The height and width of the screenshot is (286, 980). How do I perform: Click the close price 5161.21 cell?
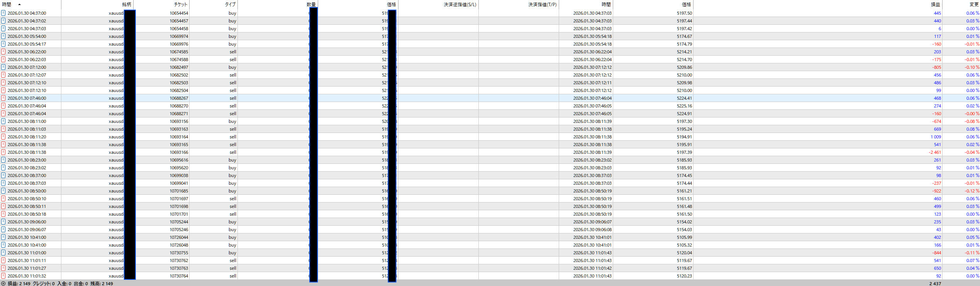pyautogui.click(x=684, y=191)
